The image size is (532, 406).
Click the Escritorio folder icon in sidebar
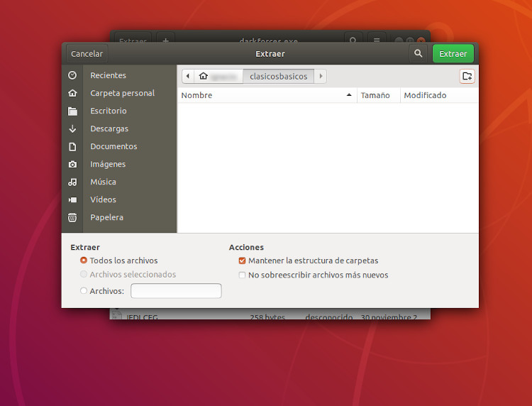72,111
